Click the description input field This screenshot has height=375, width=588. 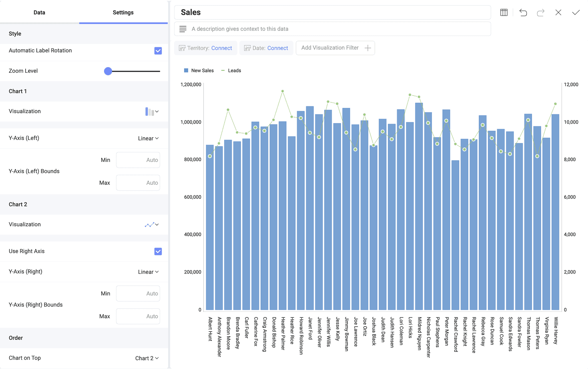[333, 29]
